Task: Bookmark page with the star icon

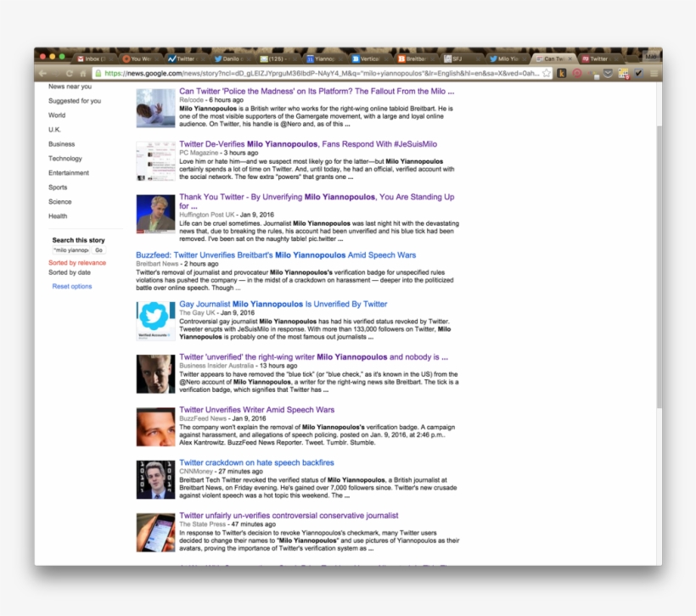Action: pos(547,74)
